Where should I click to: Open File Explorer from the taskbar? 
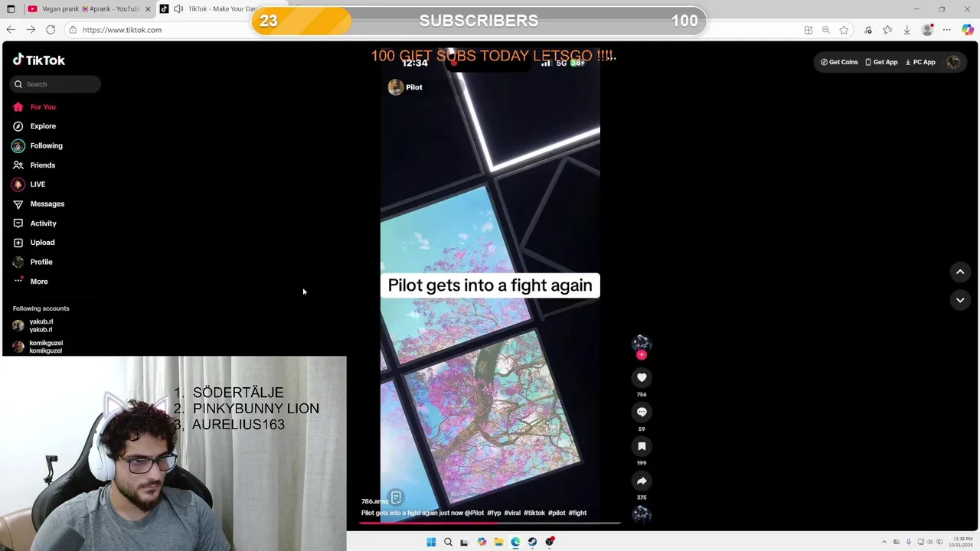(498, 542)
